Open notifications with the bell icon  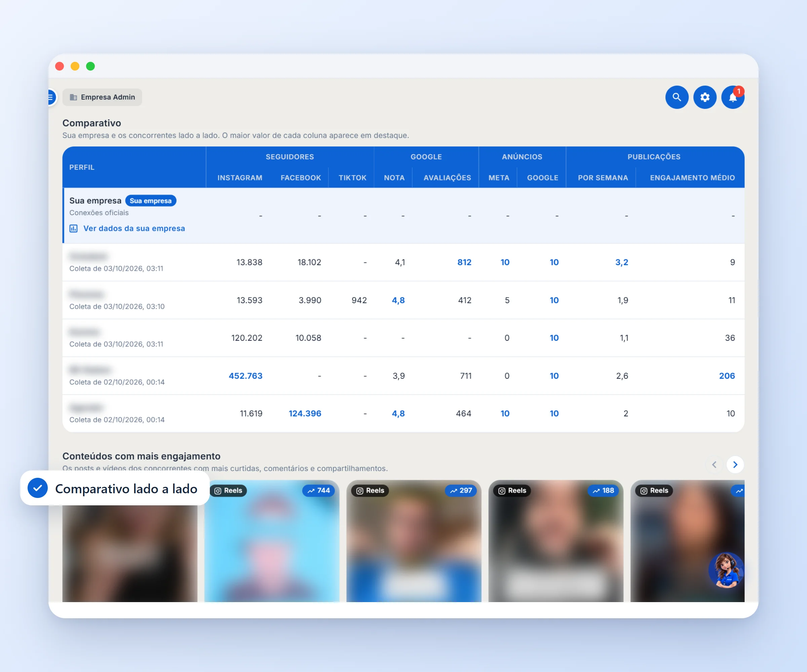click(x=733, y=97)
